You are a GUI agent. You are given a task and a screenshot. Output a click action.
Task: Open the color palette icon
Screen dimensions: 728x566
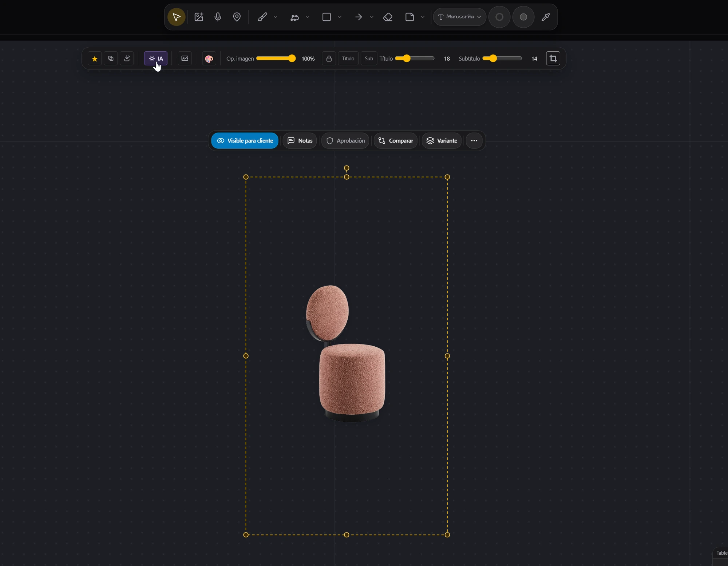click(x=209, y=59)
